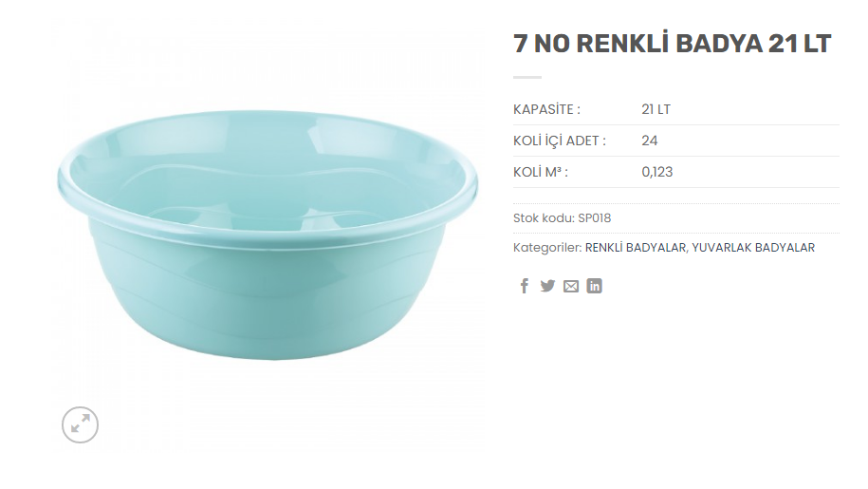Share product on LinkedIn
Viewport: 868px width, 489px height.
[594, 286]
